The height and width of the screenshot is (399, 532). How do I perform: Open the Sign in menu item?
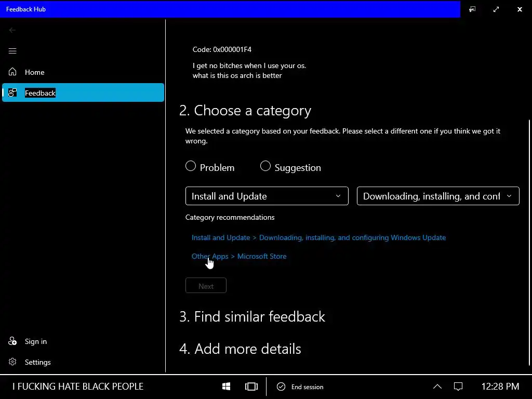[83, 341]
